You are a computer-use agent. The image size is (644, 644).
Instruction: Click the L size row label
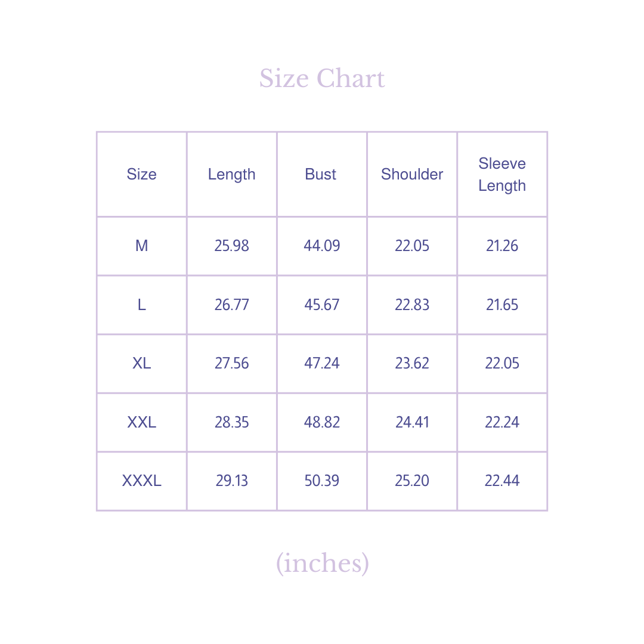pyautogui.click(x=141, y=305)
